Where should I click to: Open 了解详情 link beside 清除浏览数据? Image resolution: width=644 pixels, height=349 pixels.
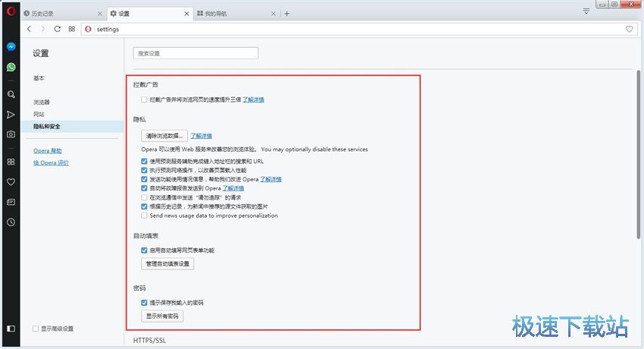[x=202, y=136]
